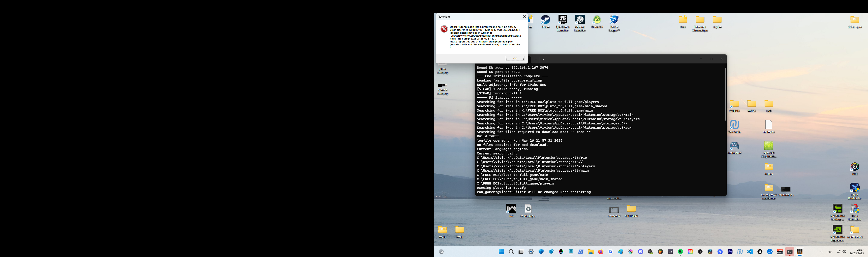Open Visual Studio Code from the taskbar
The image size is (868, 257).
tap(750, 252)
